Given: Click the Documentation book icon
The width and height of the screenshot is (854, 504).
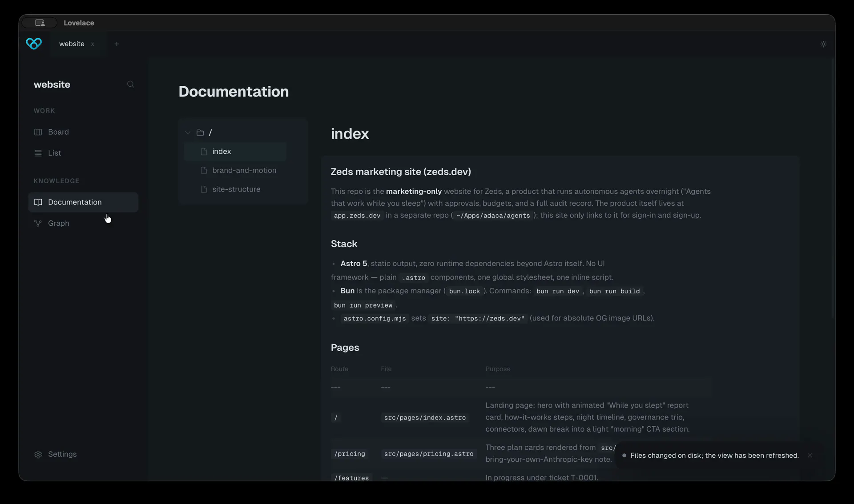Looking at the screenshot, I should [x=38, y=202].
